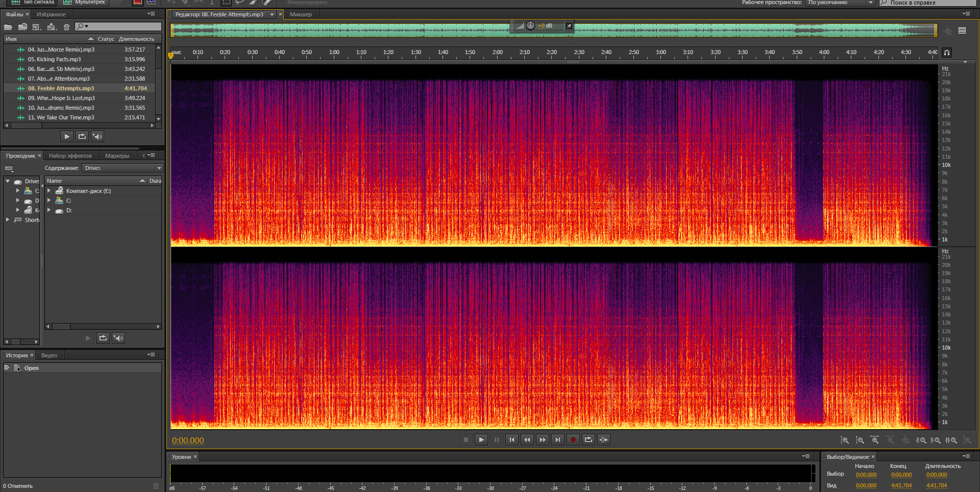Adjust the +0 dB volume knob
The width and height of the screenshot is (980, 492).
(x=530, y=26)
